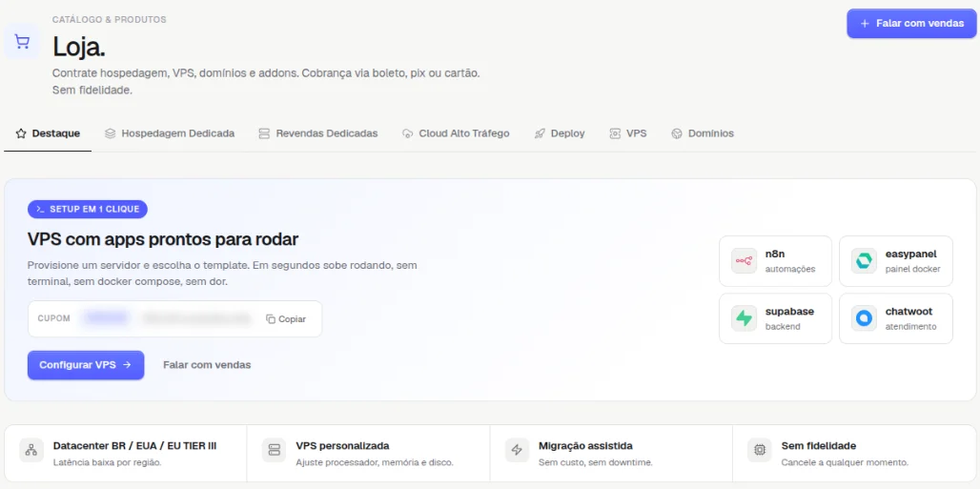The height and width of the screenshot is (489, 980).
Task: Click the supabase lightning logo icon
Action: tap(745, 318)
